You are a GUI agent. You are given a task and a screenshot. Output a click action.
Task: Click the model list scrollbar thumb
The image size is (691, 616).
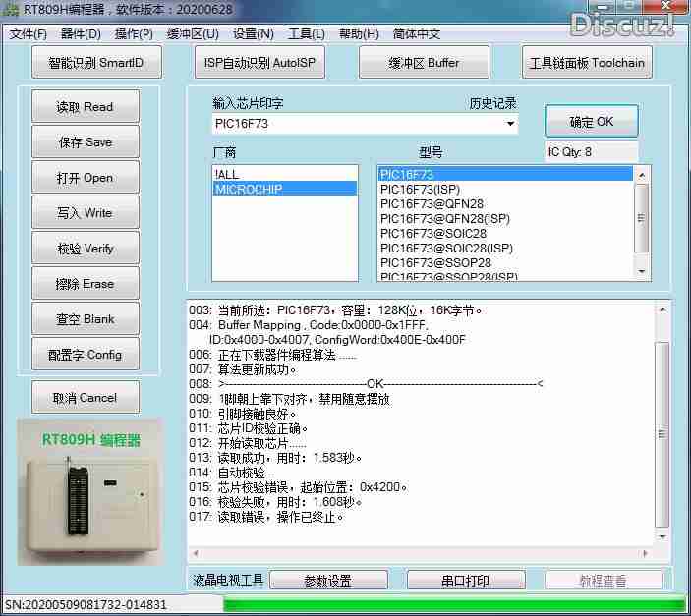point(642,218)
